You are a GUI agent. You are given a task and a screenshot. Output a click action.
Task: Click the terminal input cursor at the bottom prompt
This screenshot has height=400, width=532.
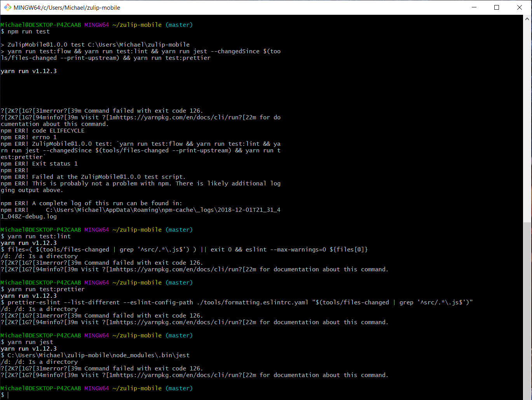9,395
